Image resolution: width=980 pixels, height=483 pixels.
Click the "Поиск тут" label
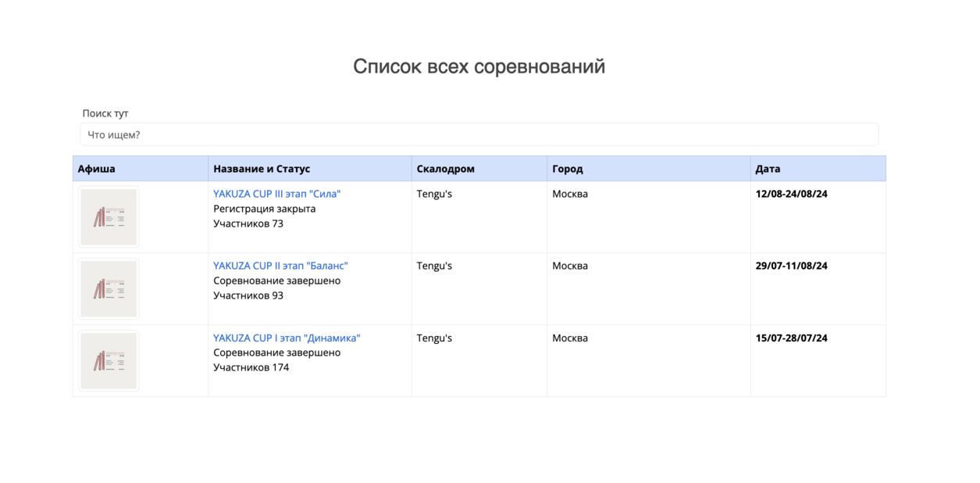105,113
